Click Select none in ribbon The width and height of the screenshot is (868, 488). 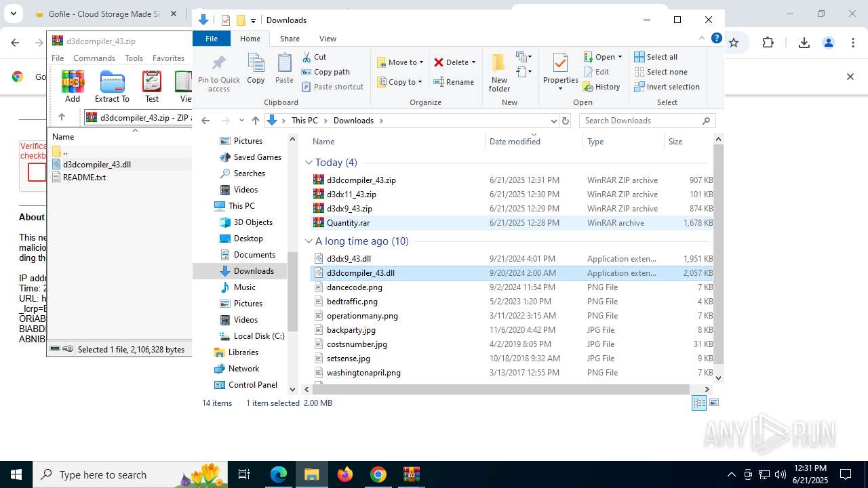click(x=660, y=72)
